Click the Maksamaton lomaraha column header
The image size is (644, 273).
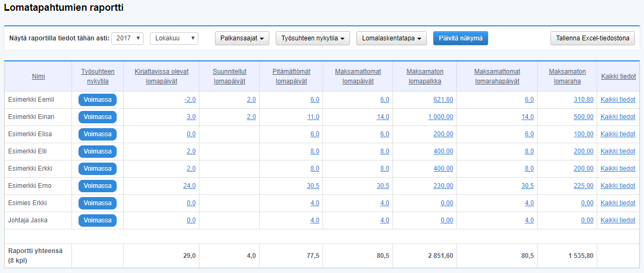pyautogui.click(x=567, y=76)
